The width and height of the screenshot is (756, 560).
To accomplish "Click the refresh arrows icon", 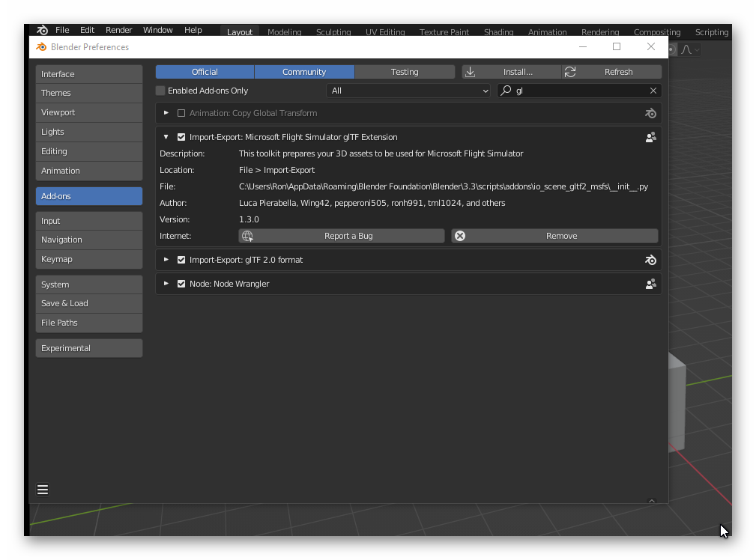I will point(570,72).
